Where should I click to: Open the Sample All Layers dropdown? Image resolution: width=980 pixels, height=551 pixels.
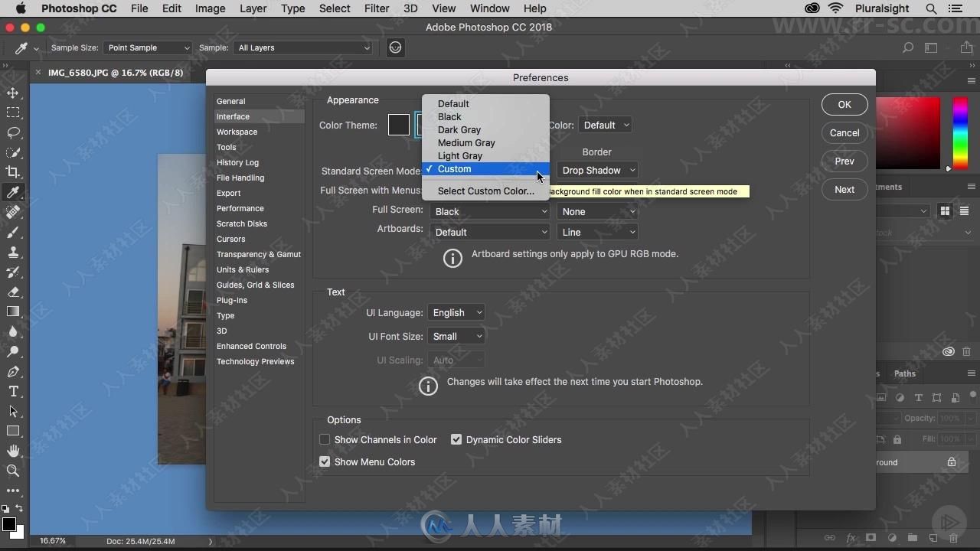tap(302, 47)
